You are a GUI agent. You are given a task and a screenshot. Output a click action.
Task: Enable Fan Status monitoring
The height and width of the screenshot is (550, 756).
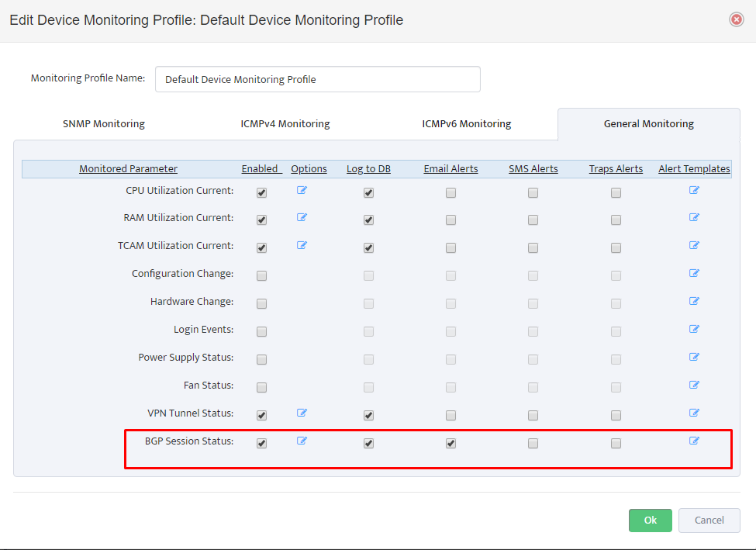(262, 387)
